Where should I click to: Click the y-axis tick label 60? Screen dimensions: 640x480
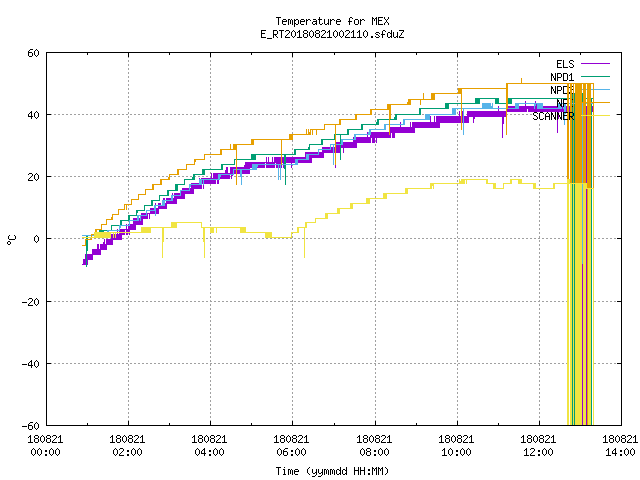point(33,53)
